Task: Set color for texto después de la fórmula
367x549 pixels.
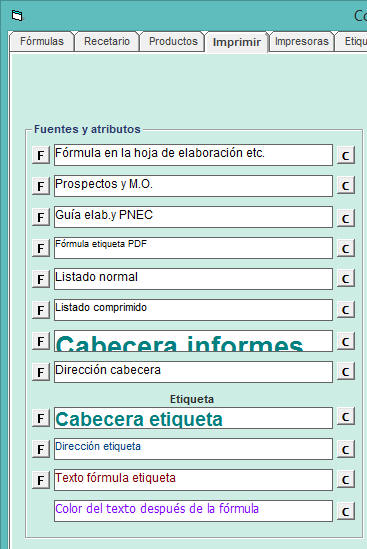Action: coord(346,511)
